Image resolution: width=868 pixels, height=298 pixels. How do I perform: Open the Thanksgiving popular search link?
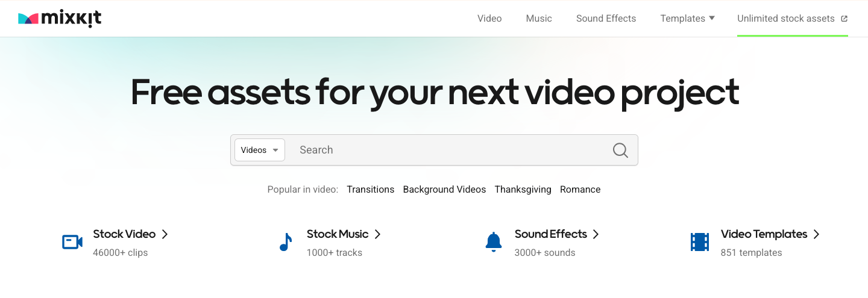(523, 190)
